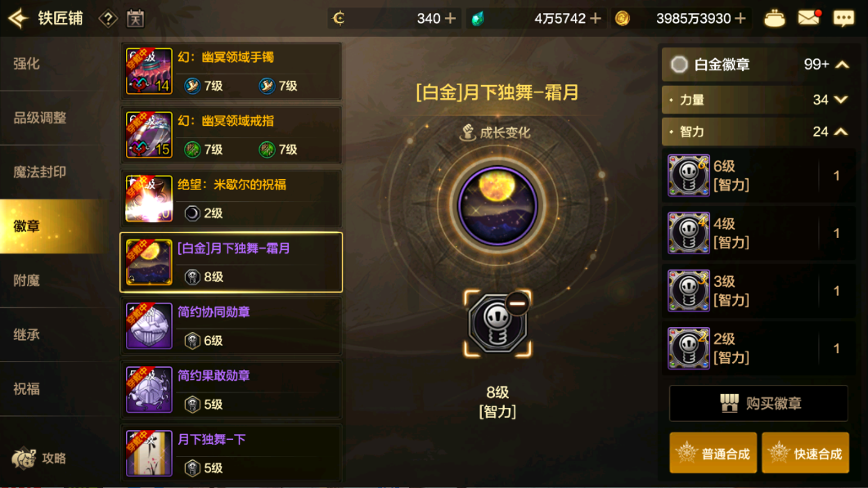Screen dimensions: 868x488
Task: Collapse the 白金徽章 section arrow
Action: pos(842,65)
